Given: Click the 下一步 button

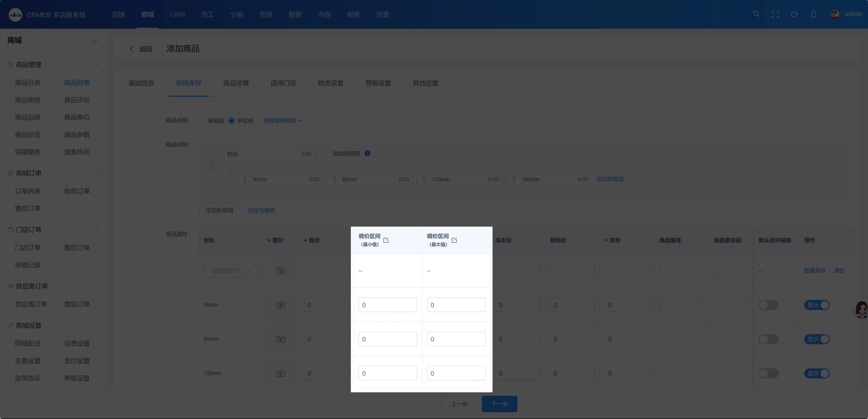Looking at the screenshot, I should click(499, 404).
